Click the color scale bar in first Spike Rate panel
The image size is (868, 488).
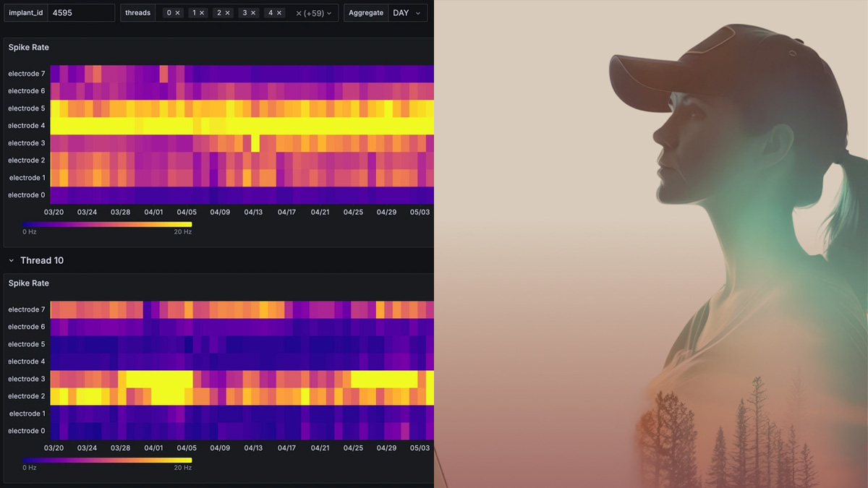click(107, 224)
